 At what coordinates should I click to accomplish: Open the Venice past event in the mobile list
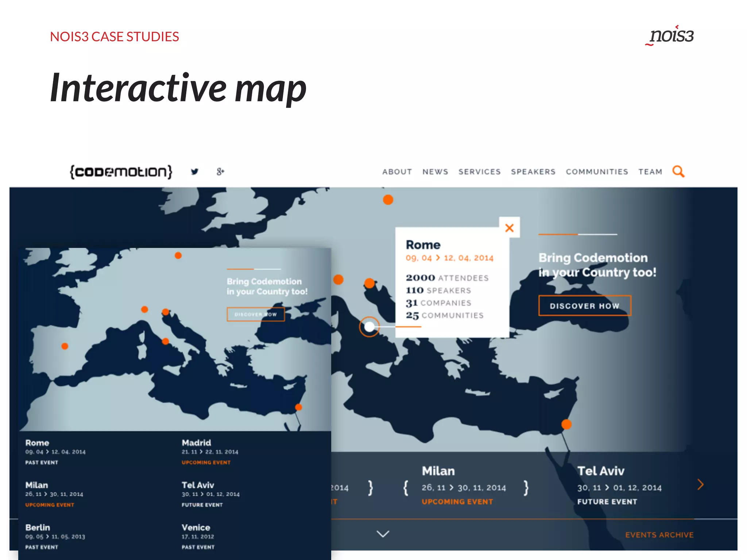[x=198, y=537]
